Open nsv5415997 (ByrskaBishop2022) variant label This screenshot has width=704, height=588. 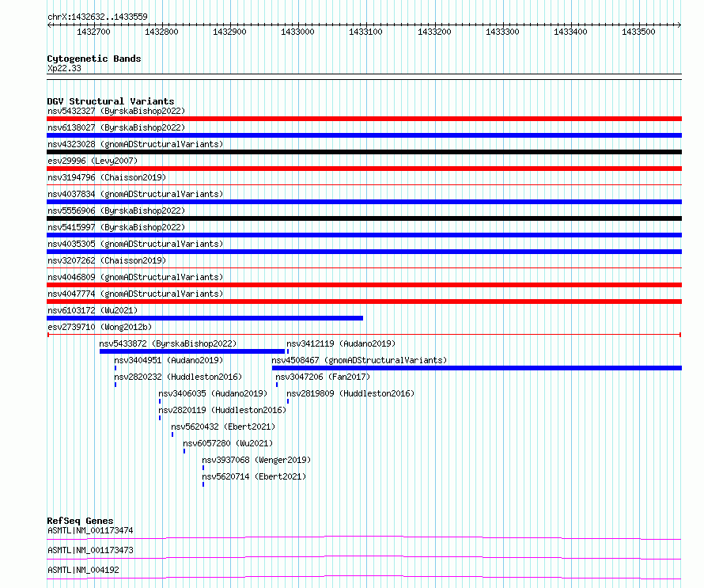coord(116,227)
